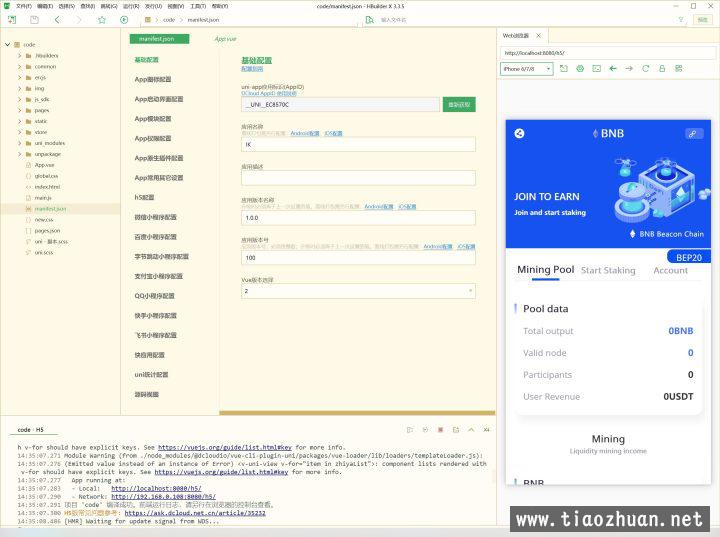The image size is (720, 537).
Task: Click the lock icon in browser toolbar
Action: [662, 68]
